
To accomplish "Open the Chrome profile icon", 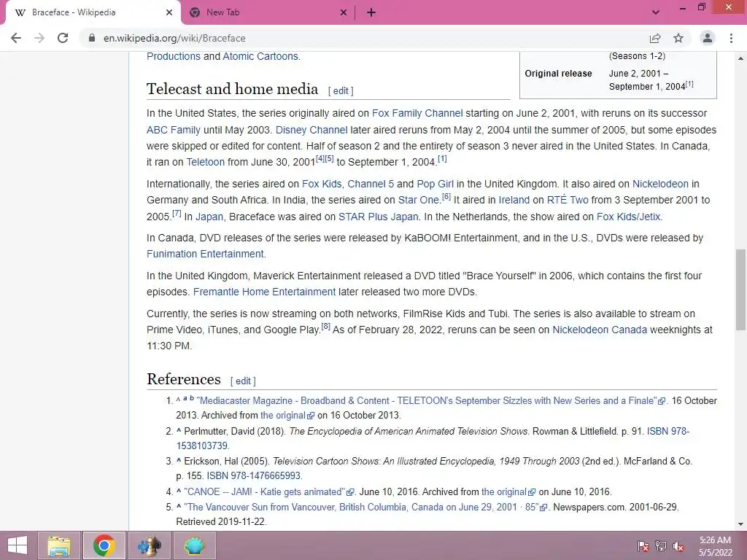I will pos(708,38).
